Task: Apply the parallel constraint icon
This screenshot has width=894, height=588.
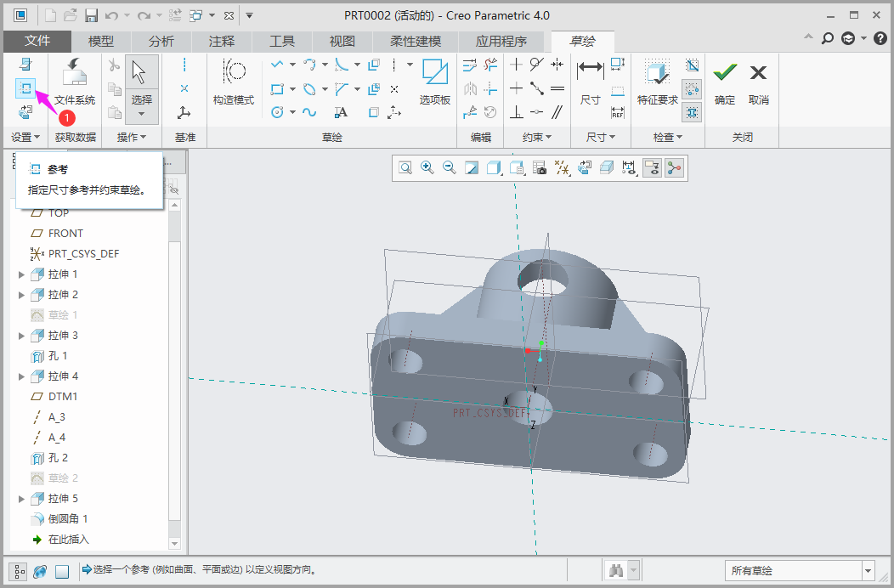Action: tap(557, 112)
